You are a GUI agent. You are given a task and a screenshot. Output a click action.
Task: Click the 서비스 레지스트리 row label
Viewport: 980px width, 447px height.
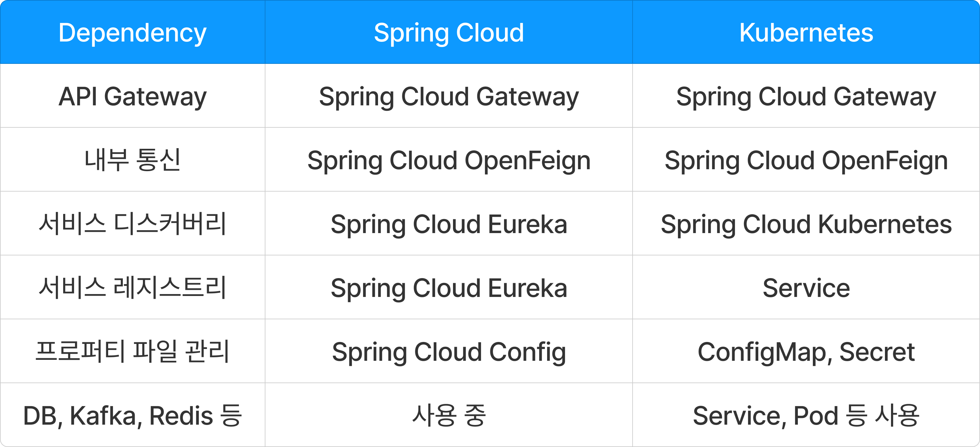[x=132, y=288]
